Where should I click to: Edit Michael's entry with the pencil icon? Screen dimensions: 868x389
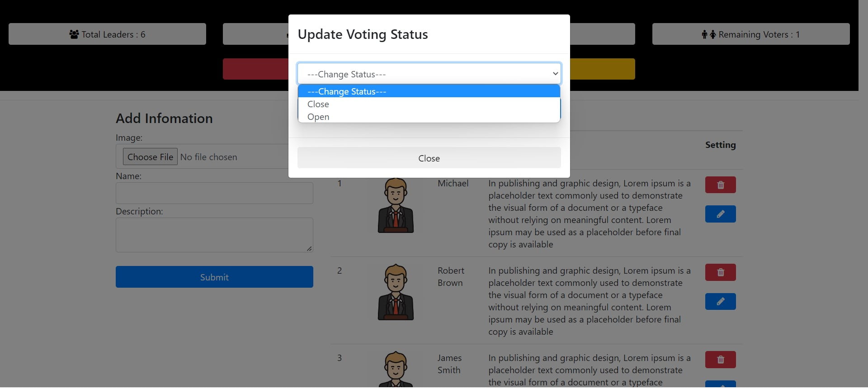[720, 214]
